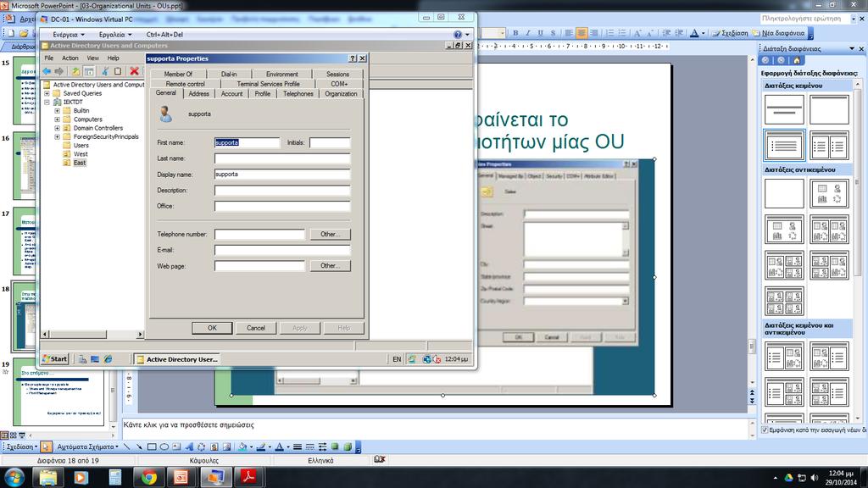Viewport: 868px width, 488px height.
Task: Open the View menu in Active Directory
Action: [x=92, y=58]
